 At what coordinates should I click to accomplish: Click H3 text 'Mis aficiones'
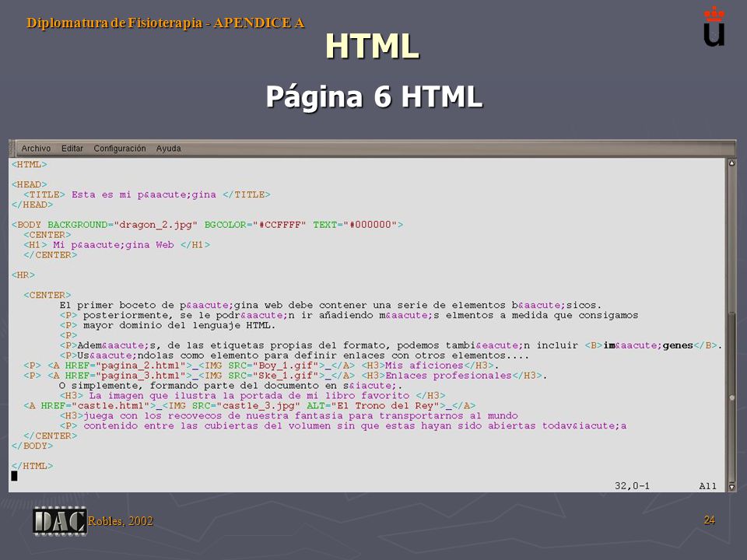424,366
